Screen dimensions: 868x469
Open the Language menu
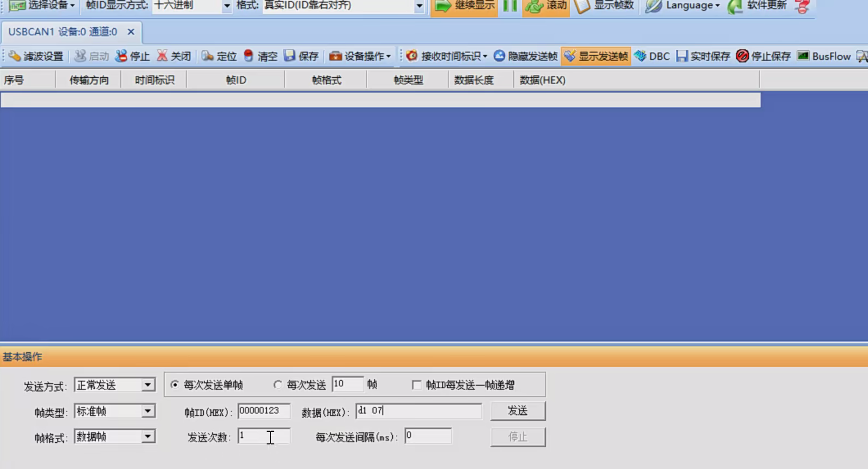tap(689, 6)
